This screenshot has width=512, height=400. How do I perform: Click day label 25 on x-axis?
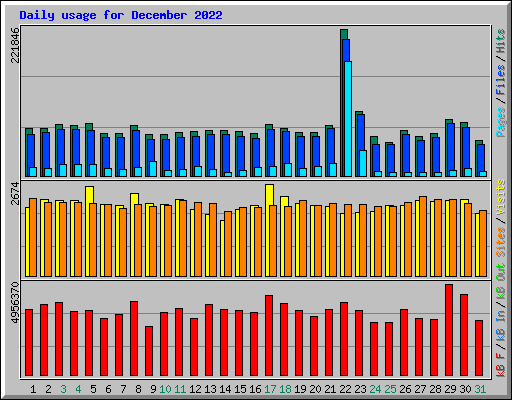click(390, 389)
